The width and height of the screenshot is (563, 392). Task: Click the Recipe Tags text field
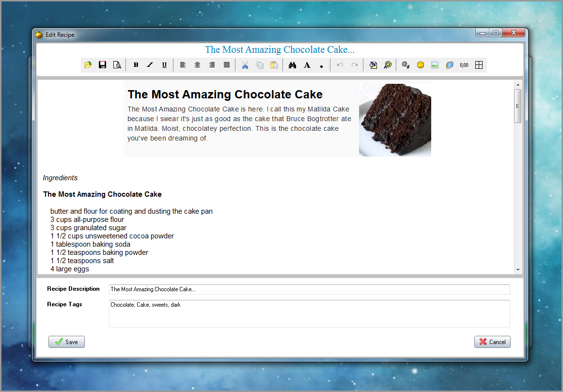coord(309,314)
